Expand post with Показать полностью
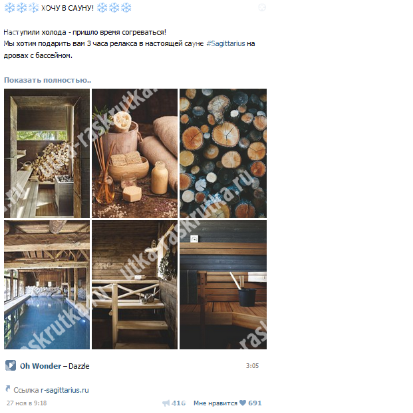413x413 pixels. point(47,80)
